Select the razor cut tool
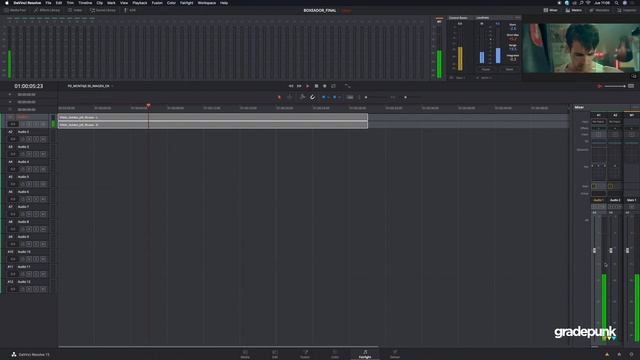Viewport: 640px width, 360px height. pyautogui.click(x=302, y=97)
